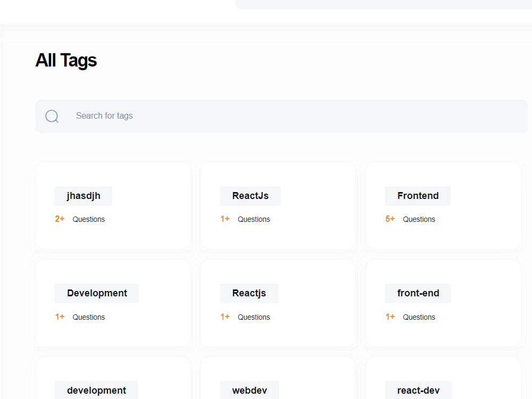532x399 pixels.
Task: Open Questions for the ReactJs tag
Action: coord(254,219)
